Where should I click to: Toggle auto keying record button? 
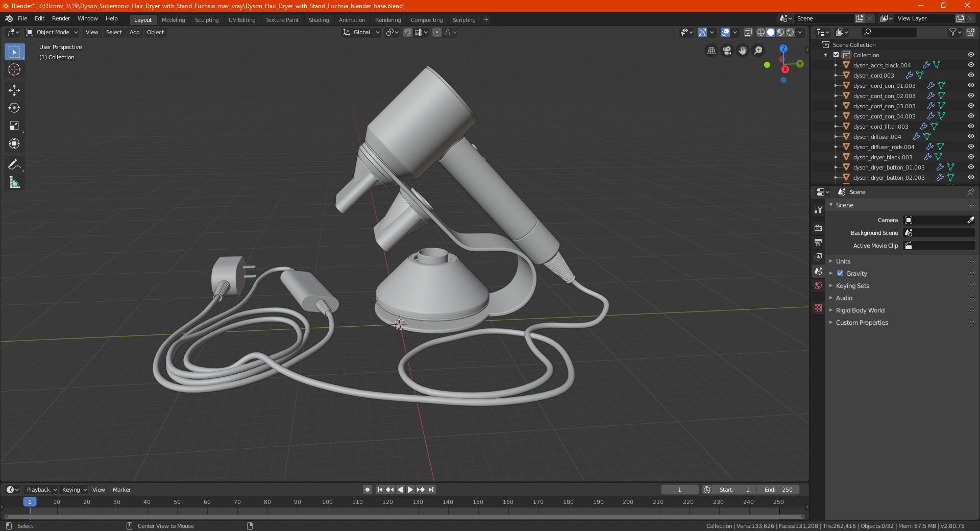click(367, 490)
